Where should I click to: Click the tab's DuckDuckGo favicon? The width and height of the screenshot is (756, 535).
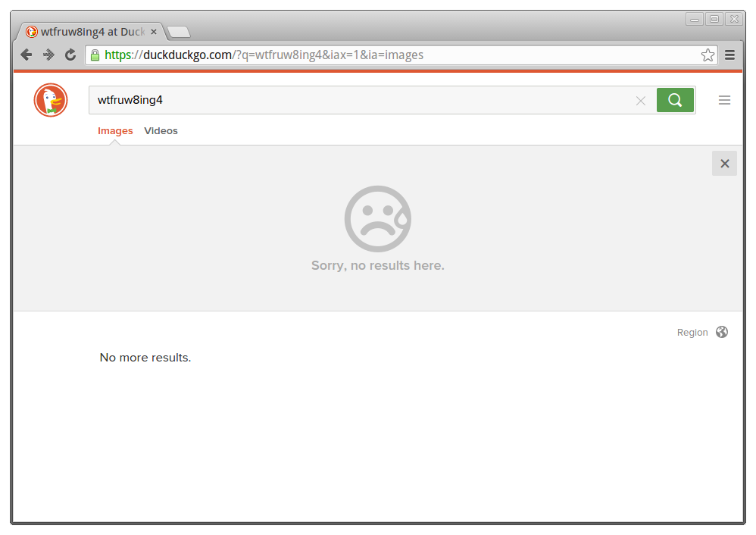pos(32,32)
